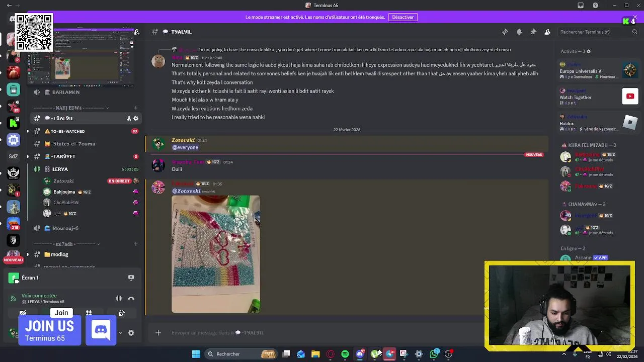Open the Europa Universalis V activity card

click(x=599, y=71)
